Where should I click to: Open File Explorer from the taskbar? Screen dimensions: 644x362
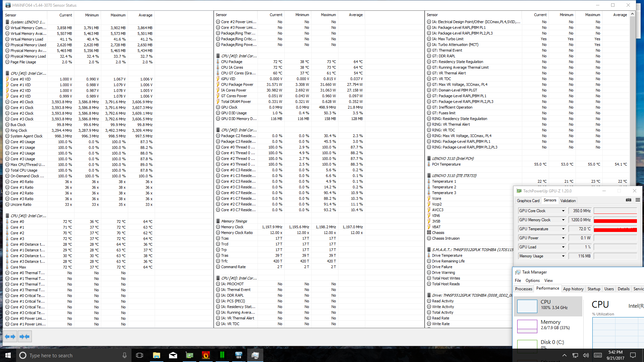point(157,355)
